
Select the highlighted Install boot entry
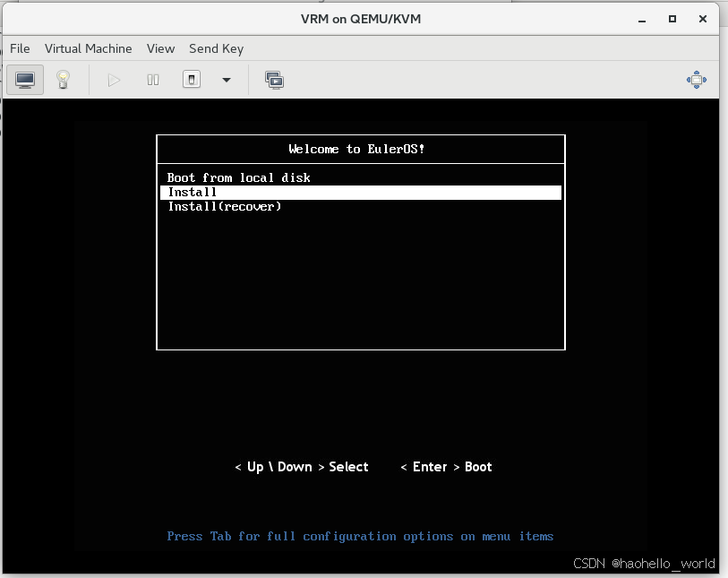(x=361, y=193)
